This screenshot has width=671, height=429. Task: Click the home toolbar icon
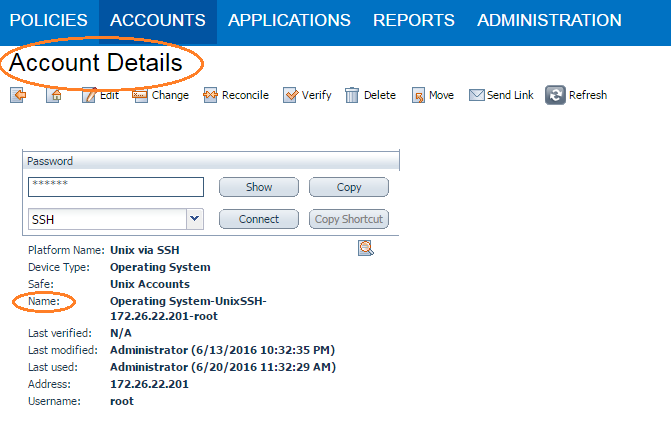(53, 95)
